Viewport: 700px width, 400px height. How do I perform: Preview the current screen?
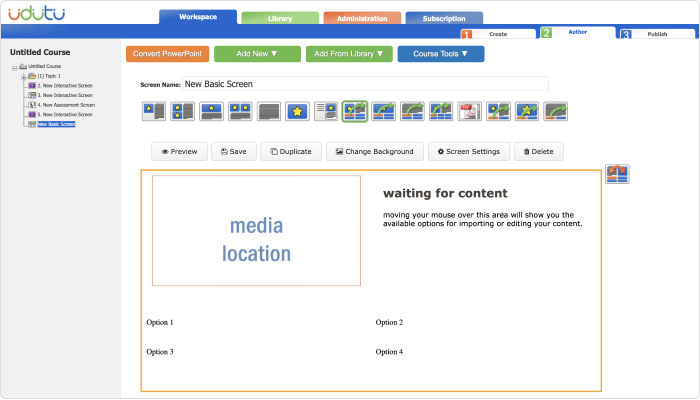click(179, 152)
